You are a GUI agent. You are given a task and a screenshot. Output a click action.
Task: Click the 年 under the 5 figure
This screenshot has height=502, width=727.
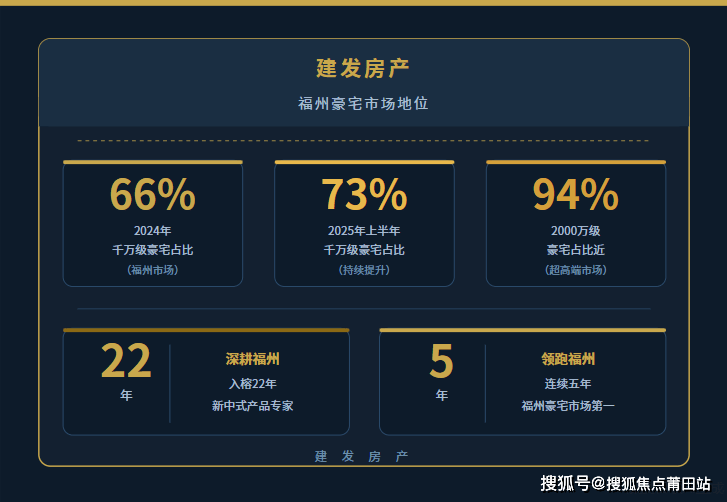tap(441, 395)
